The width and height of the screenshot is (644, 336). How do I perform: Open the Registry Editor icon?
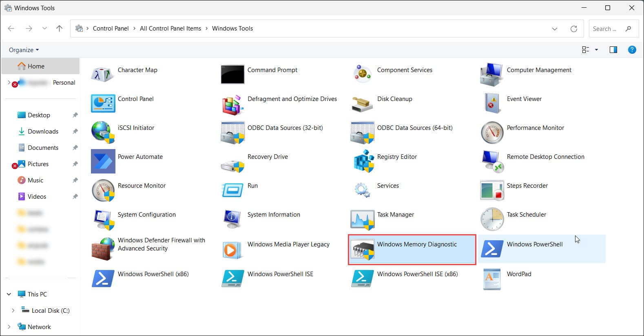coord(364,161)
